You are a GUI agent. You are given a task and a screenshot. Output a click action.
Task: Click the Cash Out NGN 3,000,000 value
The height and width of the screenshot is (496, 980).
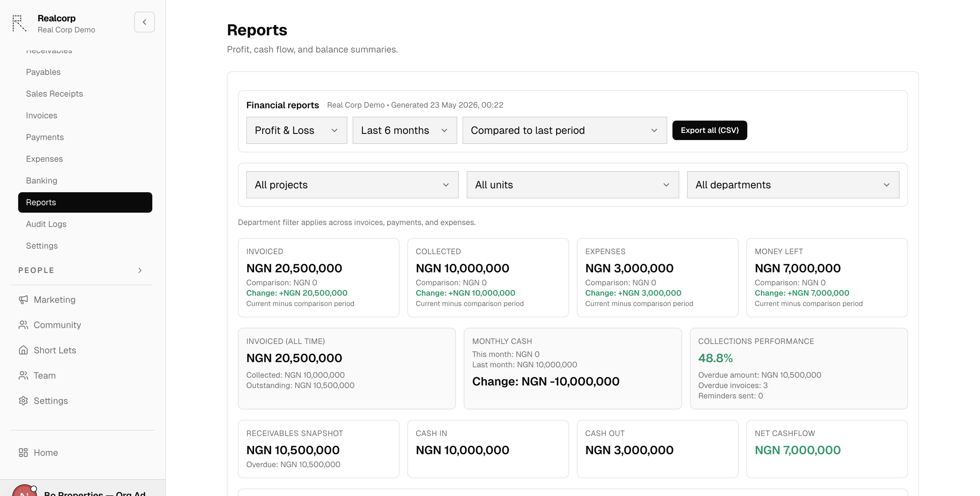pos(629,450)
